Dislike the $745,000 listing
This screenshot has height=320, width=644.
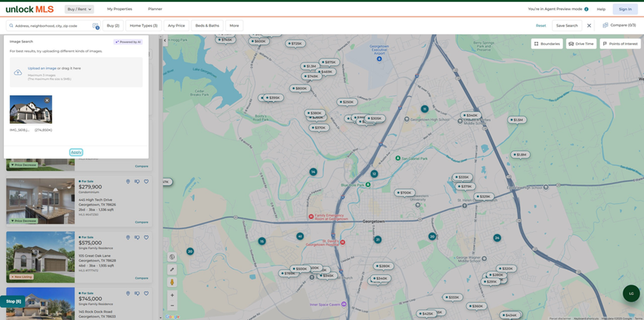(137, 293)
